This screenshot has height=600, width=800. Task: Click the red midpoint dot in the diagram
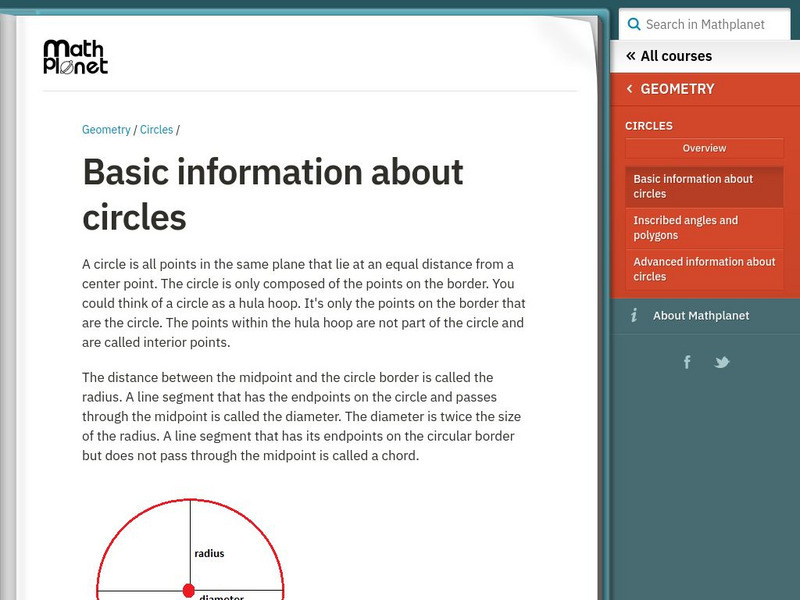coord(190,590)
